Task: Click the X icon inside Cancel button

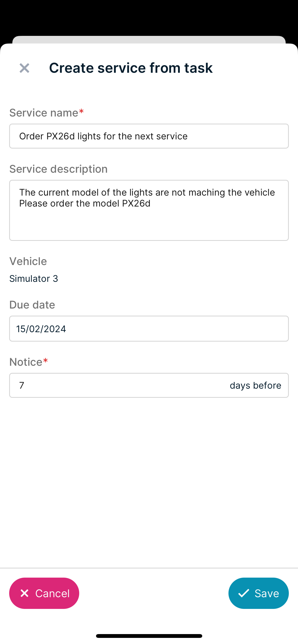Action: click(x=24, y=593)
